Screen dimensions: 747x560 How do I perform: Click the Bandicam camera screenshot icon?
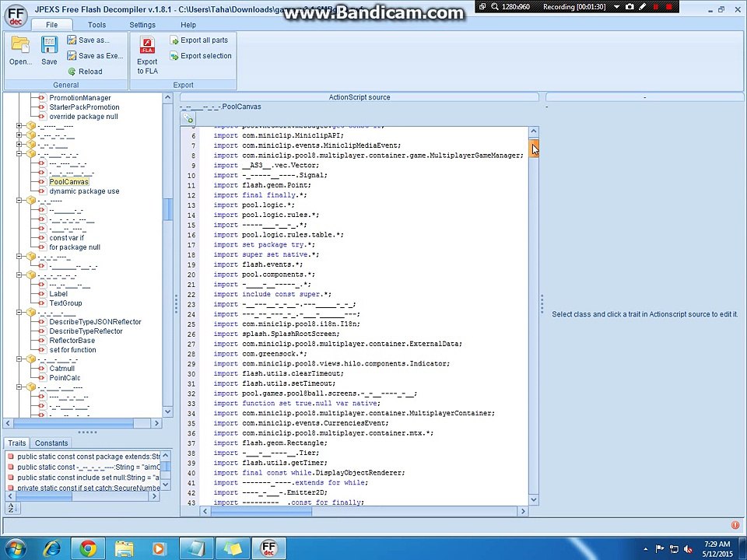630,7
